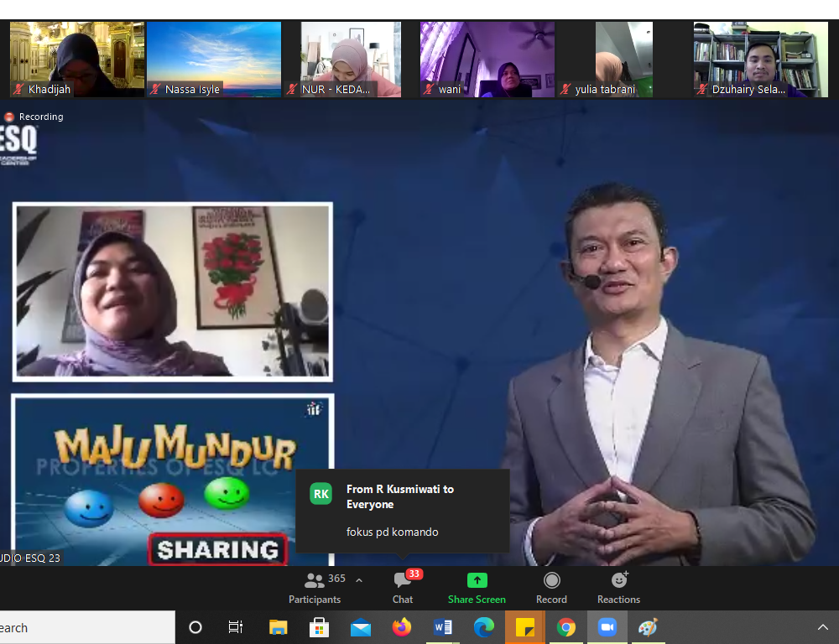Screen dimensions: 839x644
Task: Open Firefox from the taskbar
Action: tap(402, 627)
